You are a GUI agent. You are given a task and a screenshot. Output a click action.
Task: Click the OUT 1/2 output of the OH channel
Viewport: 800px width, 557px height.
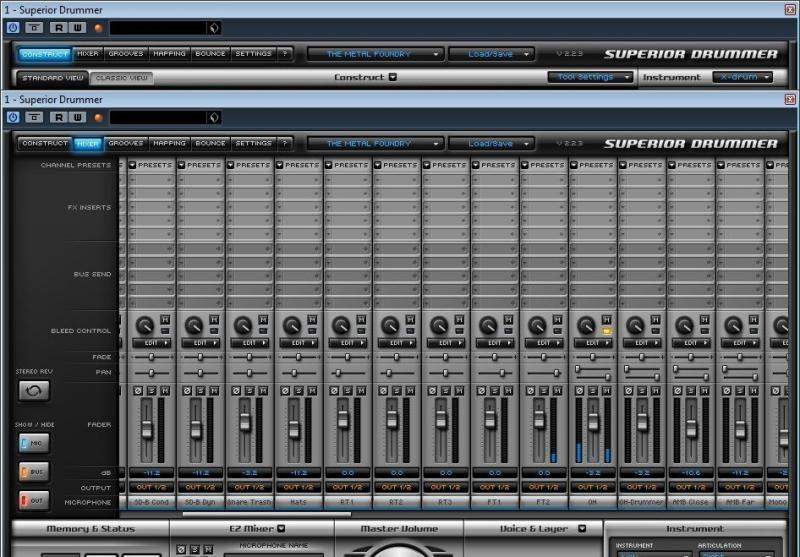click(593, 487)
